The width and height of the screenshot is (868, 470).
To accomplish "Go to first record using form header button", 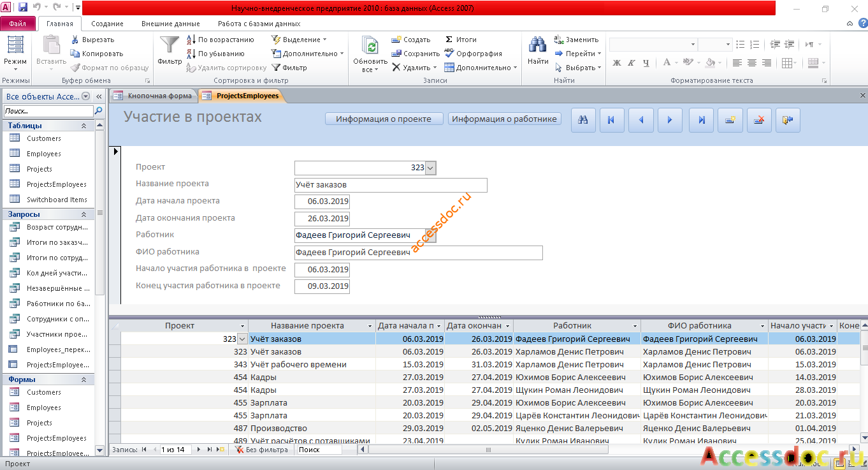I will (612, 120).
